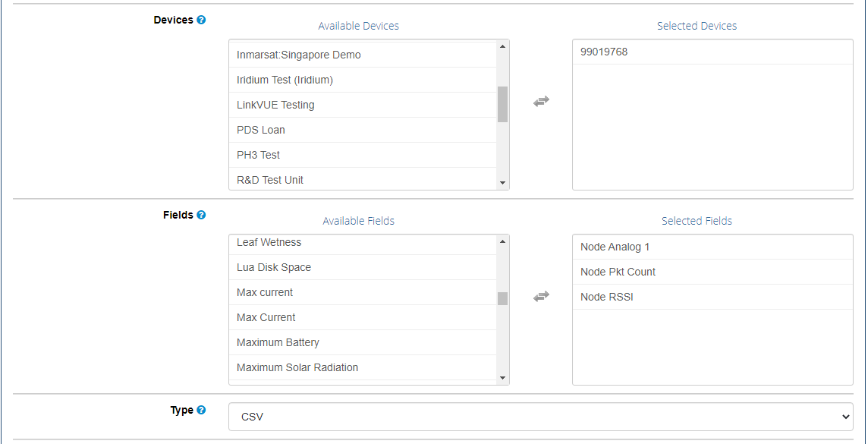Click the fields swap arrows icon
Image resolution: width=868 pixels, height=444 pixels.
click(541, 297)
